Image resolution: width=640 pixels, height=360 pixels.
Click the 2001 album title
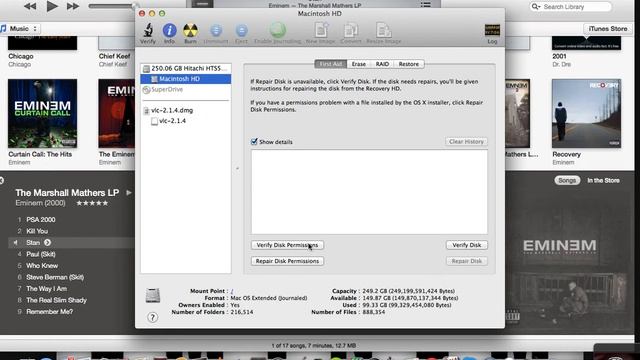559,56
